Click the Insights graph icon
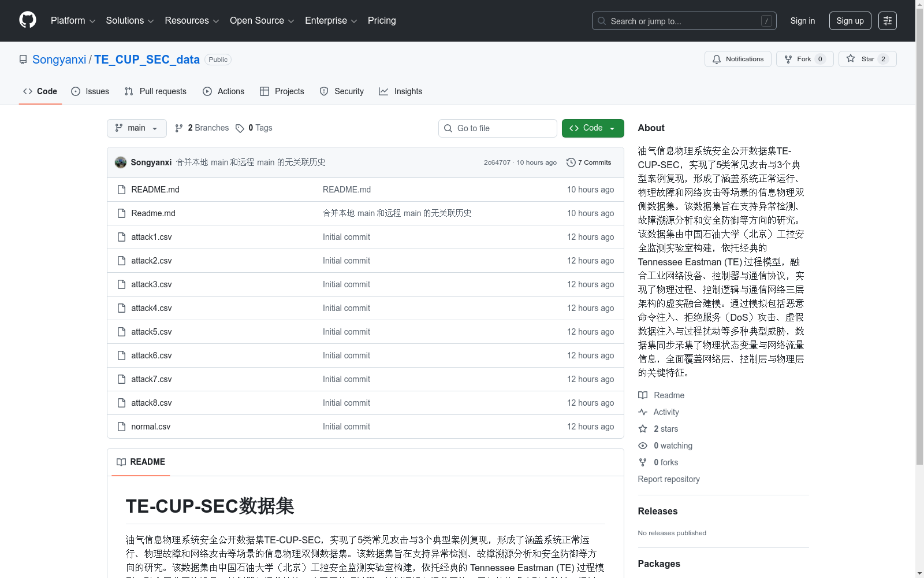The height and width of the screenshot is (578, 924). pos(383,91)
